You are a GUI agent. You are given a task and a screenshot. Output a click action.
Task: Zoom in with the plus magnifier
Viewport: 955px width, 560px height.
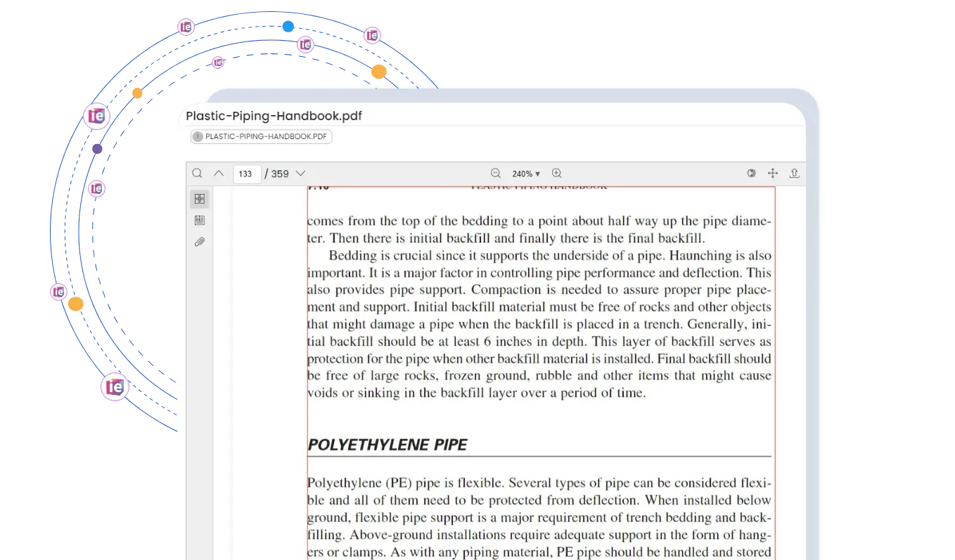[x=557, y=174]
